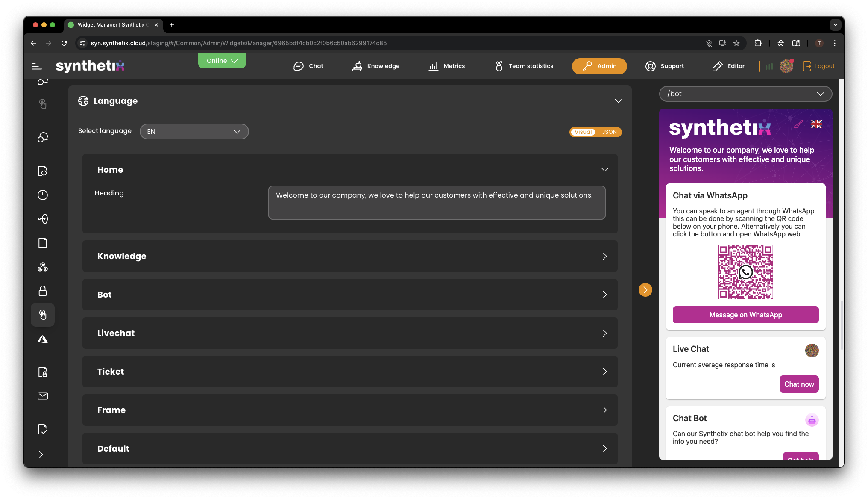The image size is (868, 499).
Task: Click the padlock icon in sidebar
Action: coord(43,291)
